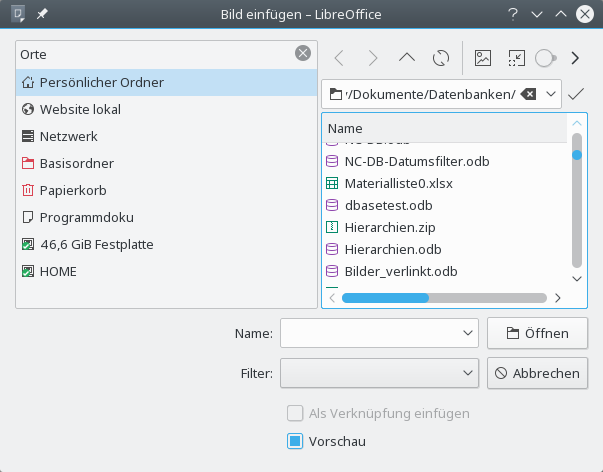Toggle the Als Verknüpfung einfügen checkbox
Image resolution: width=603 pixels, height=472 pixels.
pos(295,413)
